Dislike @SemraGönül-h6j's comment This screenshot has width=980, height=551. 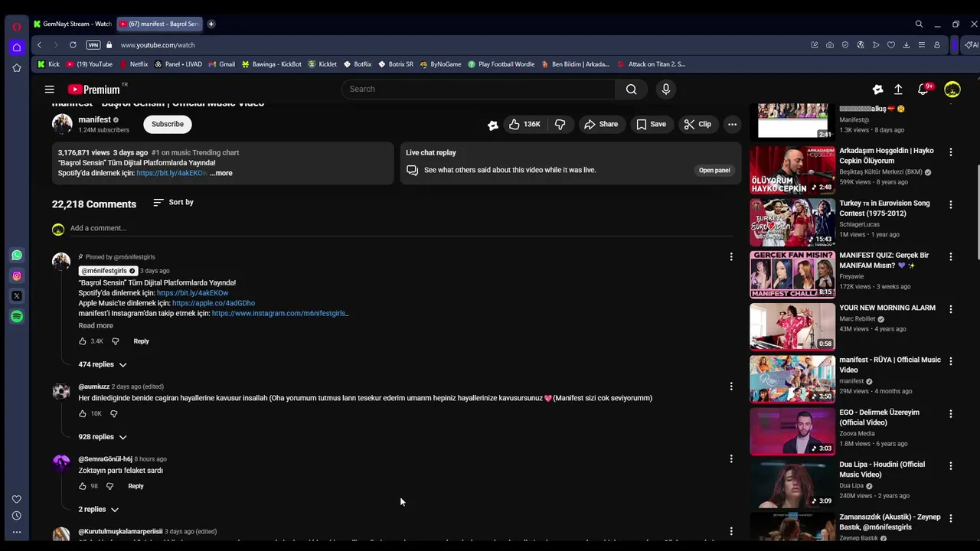(x=109, y=486)
